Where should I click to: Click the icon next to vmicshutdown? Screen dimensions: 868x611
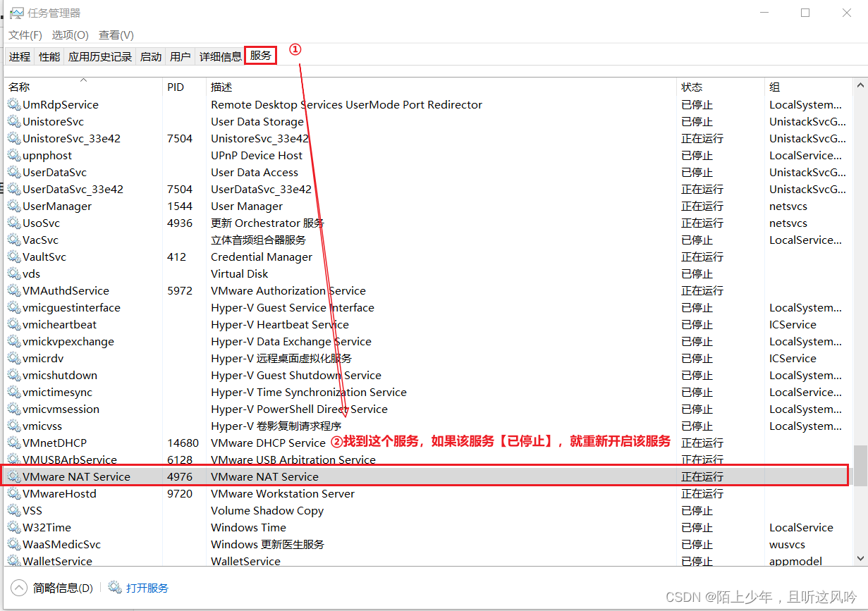(14, 375)
